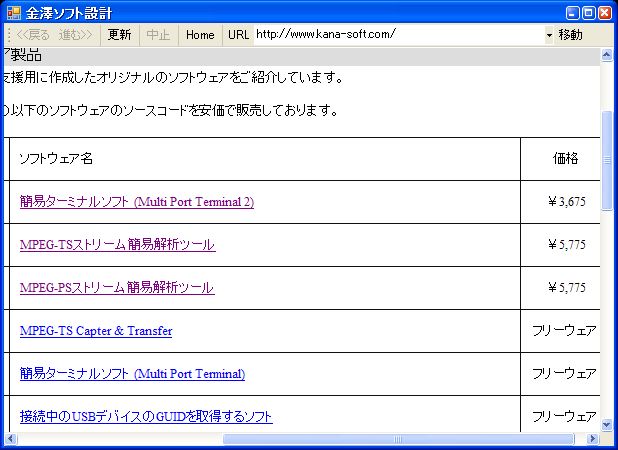This screenshot has height=450, width=618.
Task: Open 簡易ターミナルソフト (Multi Port Terminal) link
Action: click(132, 374)
